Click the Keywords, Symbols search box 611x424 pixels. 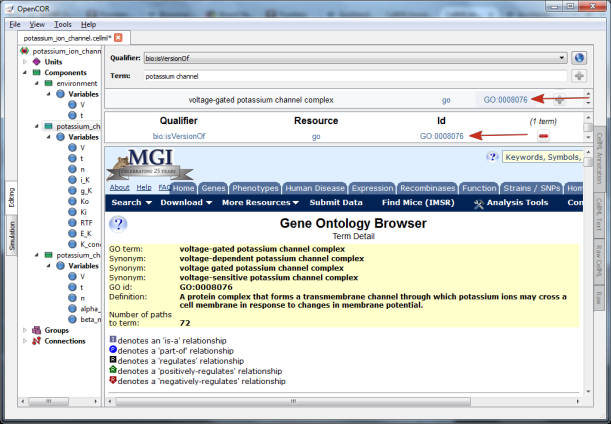[542, 157]
